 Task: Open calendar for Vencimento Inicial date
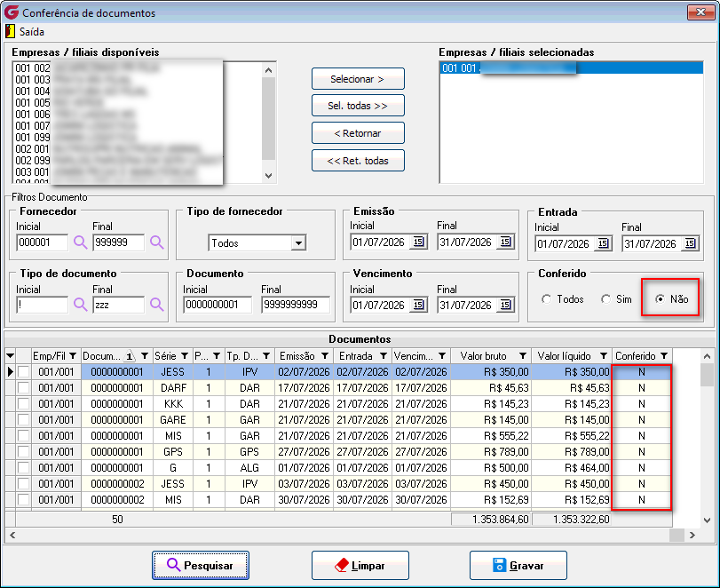418,305
